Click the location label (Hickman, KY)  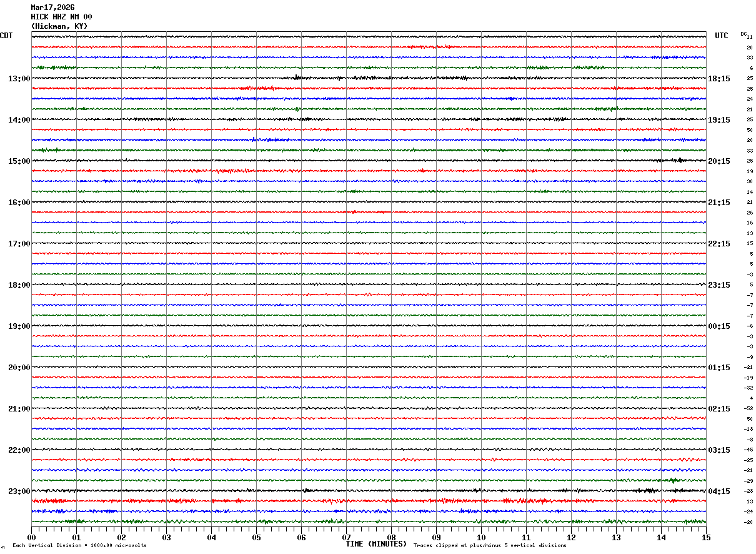tap(59, 26)
